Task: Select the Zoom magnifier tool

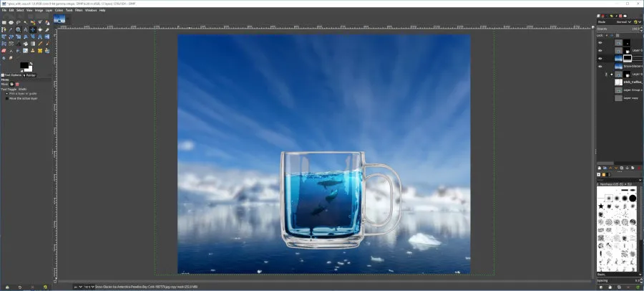Action: pyautogui.click(x=18, y=29)
